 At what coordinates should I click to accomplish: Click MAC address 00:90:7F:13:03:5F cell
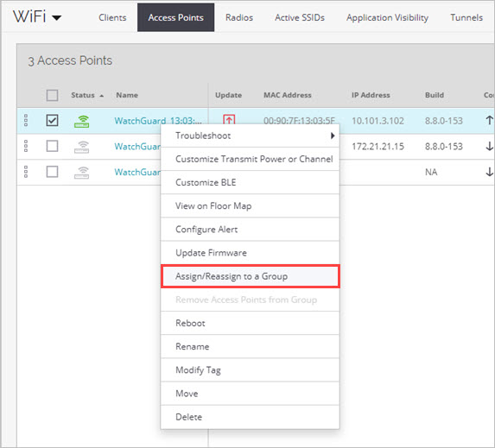(x=299, y=121)
